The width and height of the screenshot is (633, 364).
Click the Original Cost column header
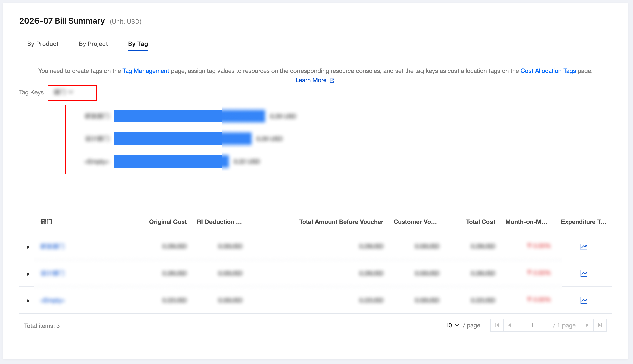point(168,222)
